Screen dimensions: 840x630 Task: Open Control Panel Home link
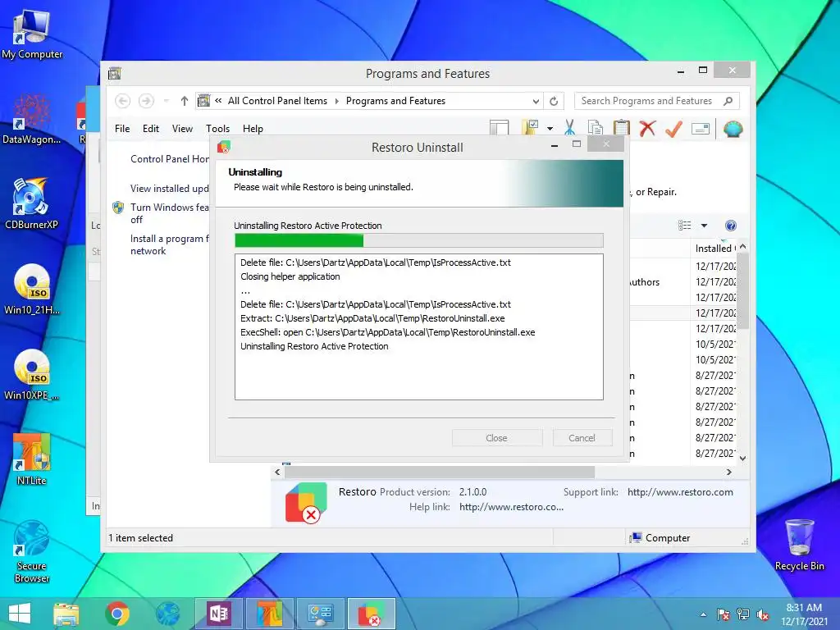pos(169,159)
